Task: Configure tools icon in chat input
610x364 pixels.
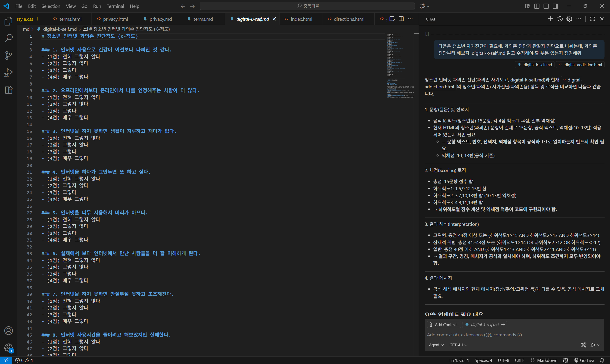Action: point(584,345)
